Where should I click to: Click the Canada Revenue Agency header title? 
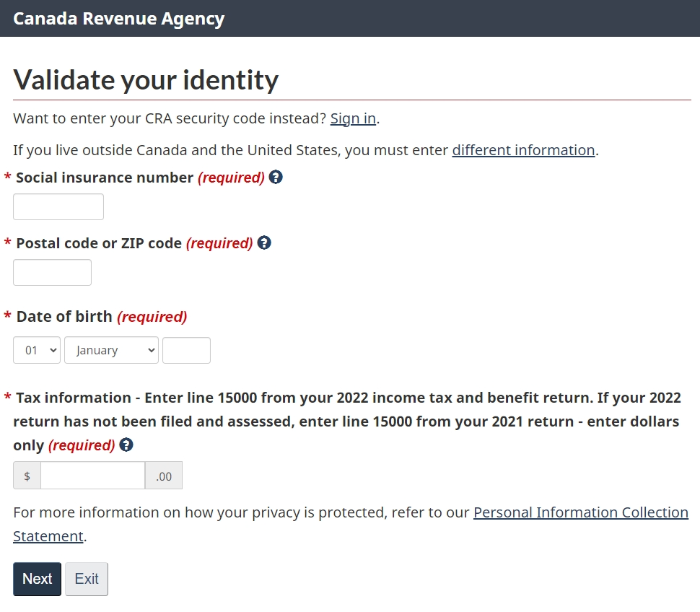pyautogui.click(x=119, y=19)
